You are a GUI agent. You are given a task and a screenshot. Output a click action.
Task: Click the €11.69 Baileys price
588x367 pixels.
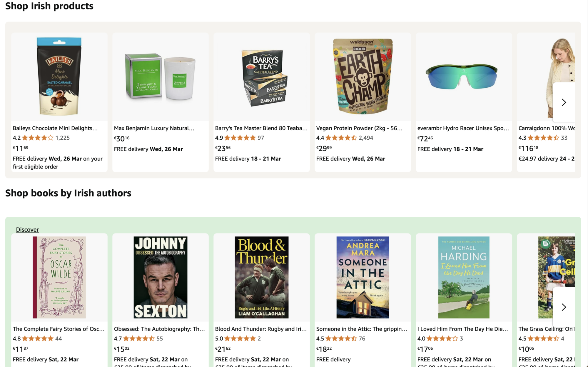21,148
